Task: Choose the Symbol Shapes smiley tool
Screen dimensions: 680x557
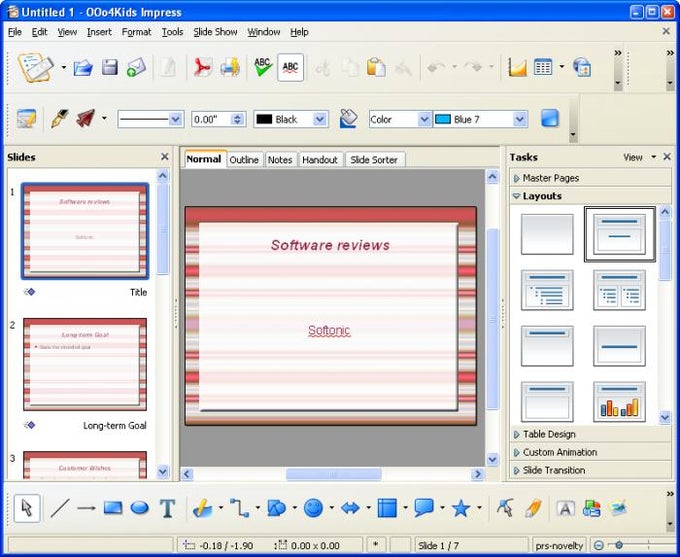Action: click(313, 508)
